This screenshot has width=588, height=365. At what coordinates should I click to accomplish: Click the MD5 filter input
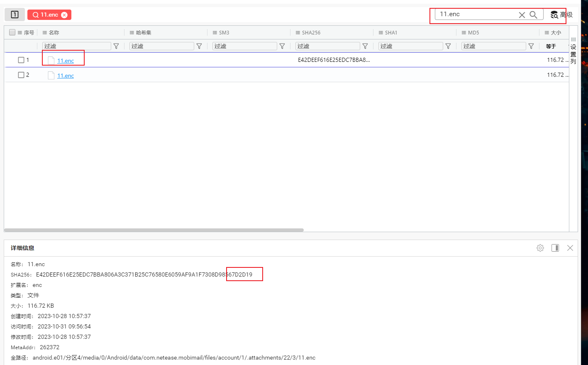point(494,46)
